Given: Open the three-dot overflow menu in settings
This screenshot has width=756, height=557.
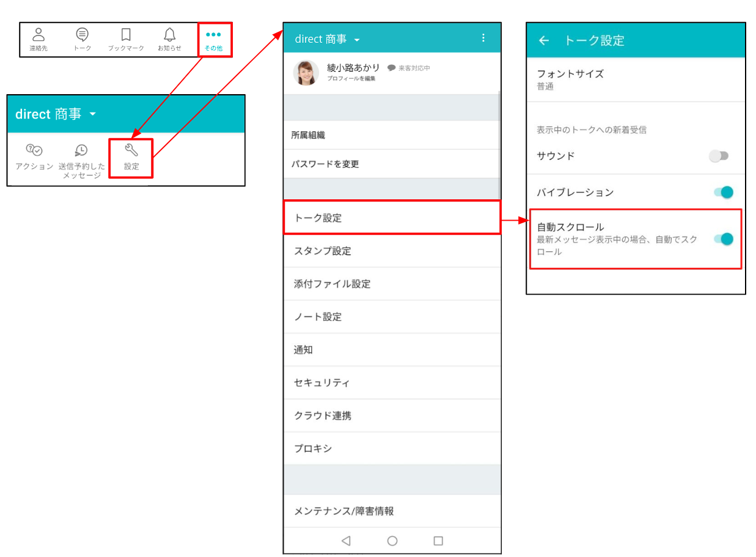Looking at the screenshot, I should coord(483,38).
